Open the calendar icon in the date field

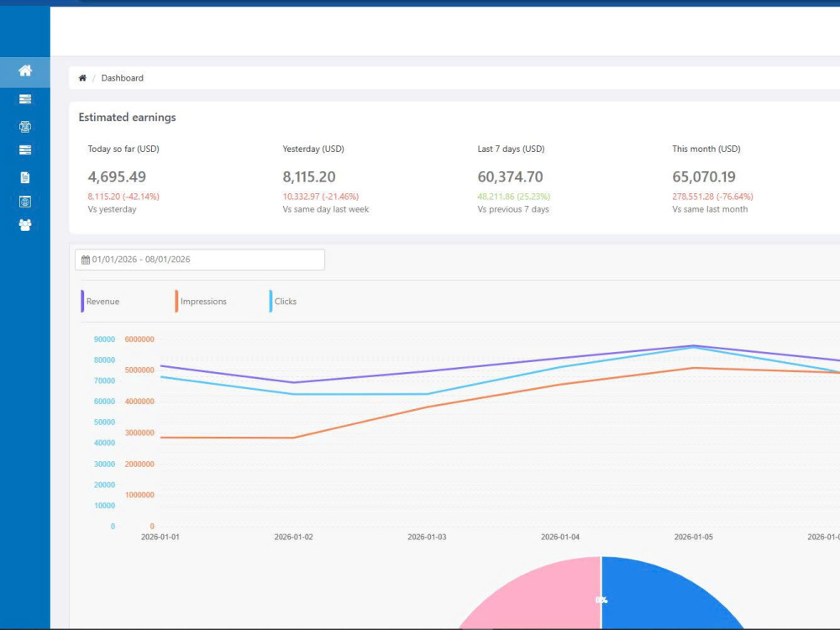tap(86, 260)
